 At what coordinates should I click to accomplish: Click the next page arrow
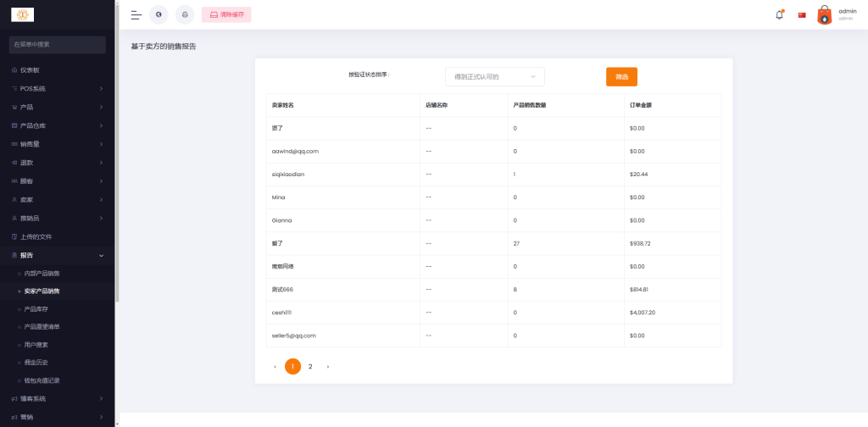pos(328,366)
